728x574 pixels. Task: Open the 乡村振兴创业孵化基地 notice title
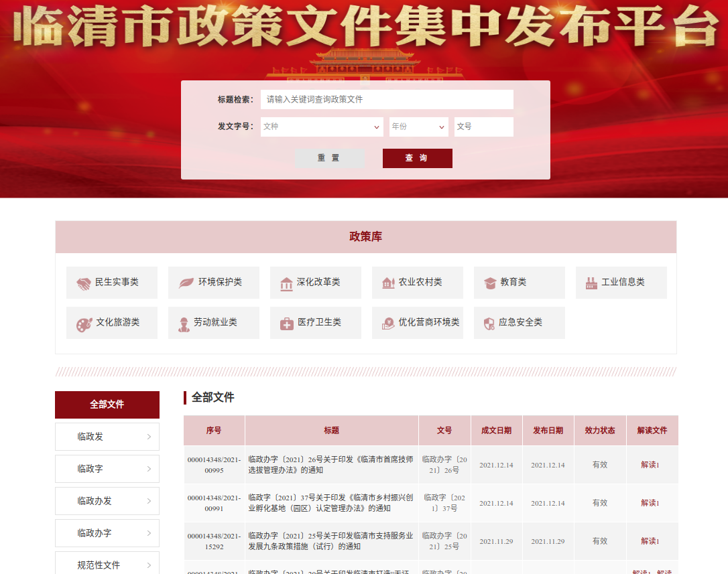tap(330, 503)
